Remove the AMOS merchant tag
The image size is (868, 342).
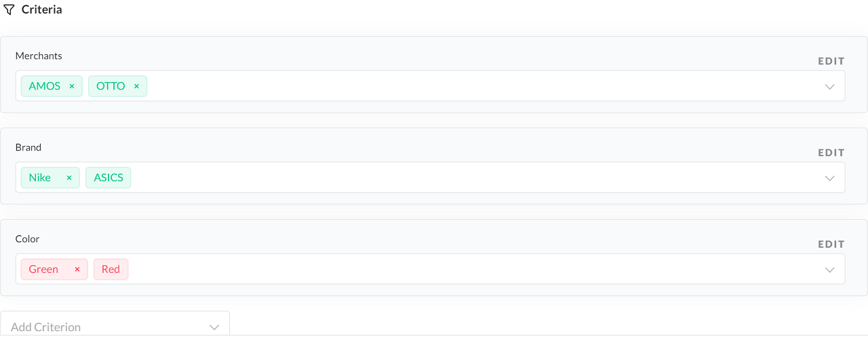click(x=72, y=86)
